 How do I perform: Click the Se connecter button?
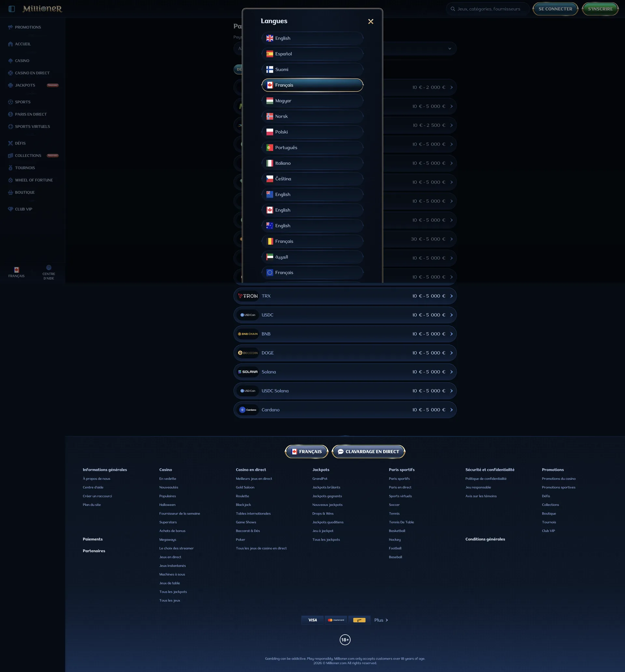[555, 9]
